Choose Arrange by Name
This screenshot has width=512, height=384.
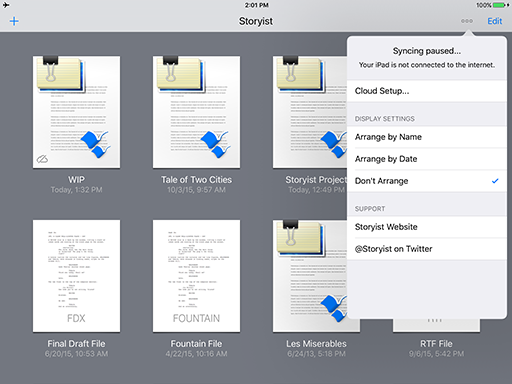427,137
